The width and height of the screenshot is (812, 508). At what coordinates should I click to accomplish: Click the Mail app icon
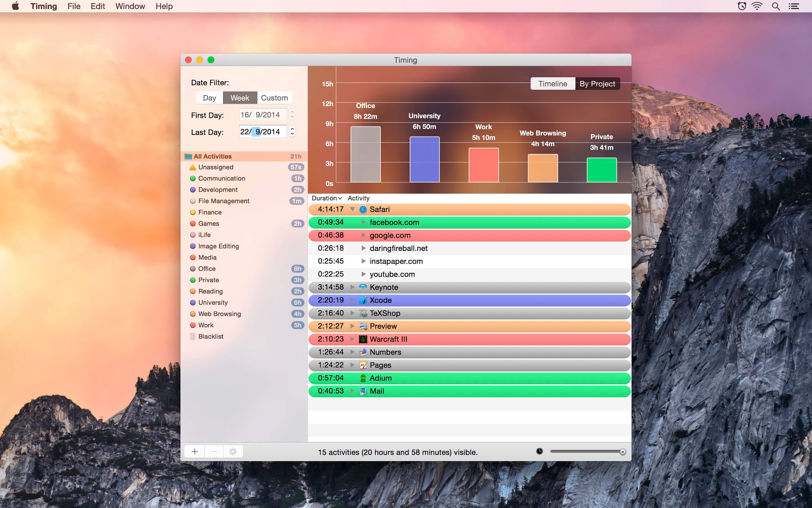coord(363,391)
